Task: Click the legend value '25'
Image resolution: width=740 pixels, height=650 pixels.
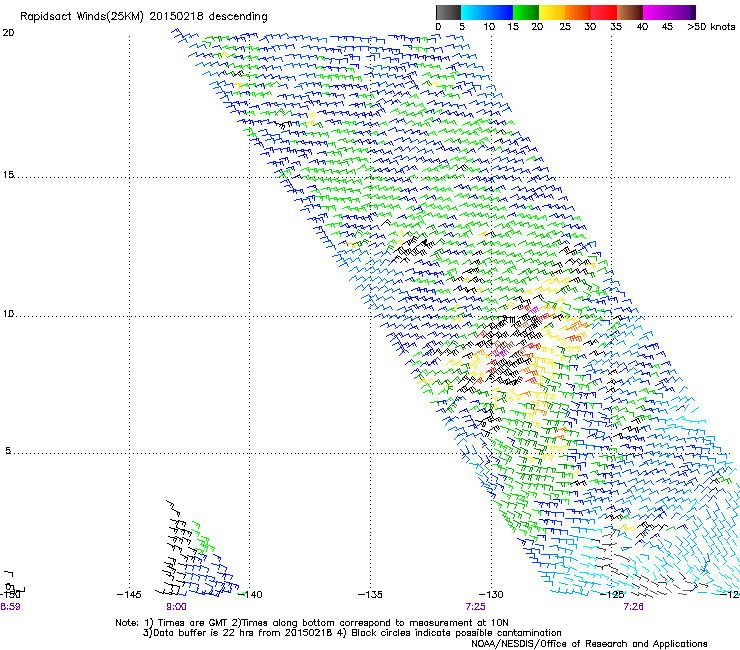Action: pyautogui.click(x=565, y=27)
